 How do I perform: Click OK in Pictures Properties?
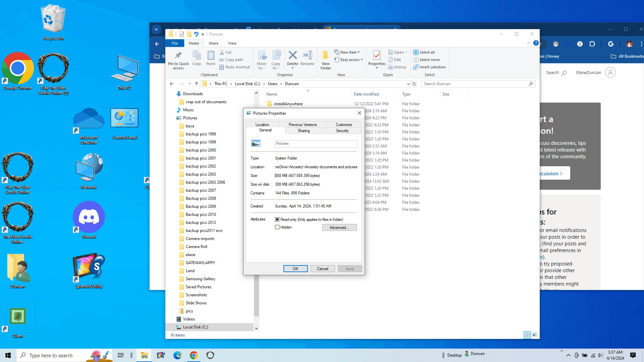(295, 269)
